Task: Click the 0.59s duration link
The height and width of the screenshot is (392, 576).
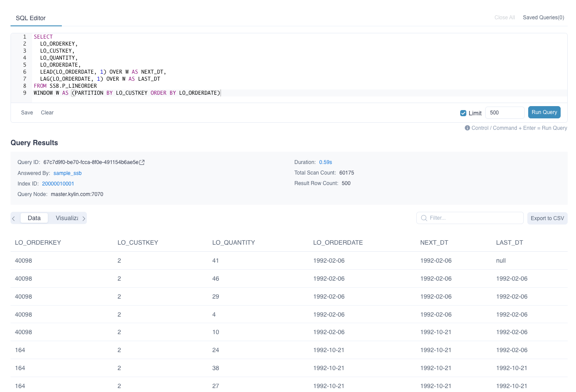Action: coord(326,162)
